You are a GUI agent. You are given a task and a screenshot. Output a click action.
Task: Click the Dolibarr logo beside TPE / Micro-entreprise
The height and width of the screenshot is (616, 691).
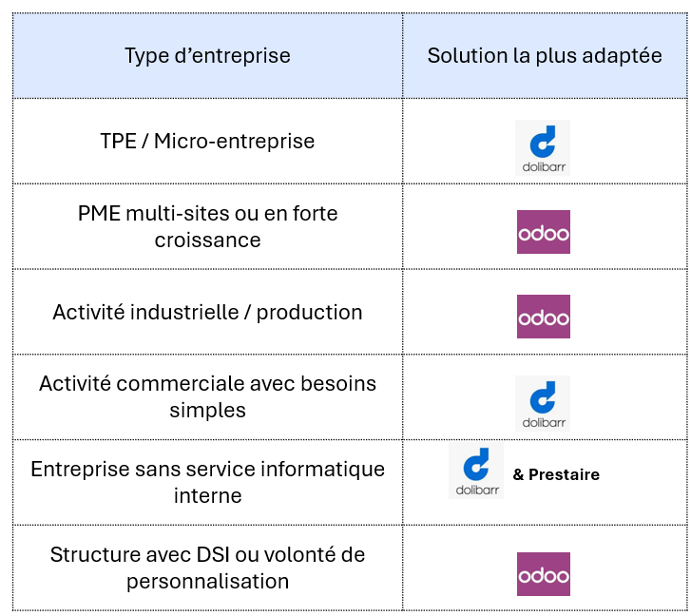click(x=543, y=147)
